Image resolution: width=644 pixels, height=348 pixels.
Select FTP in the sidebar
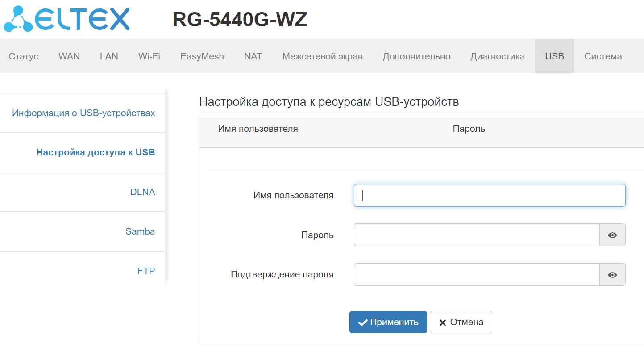(x=146, y=271)
